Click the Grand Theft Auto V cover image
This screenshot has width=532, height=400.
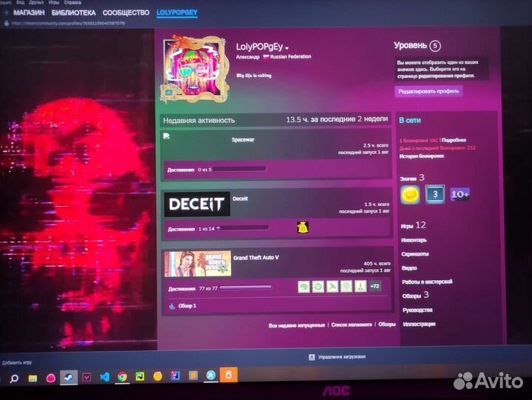(198, 264)
